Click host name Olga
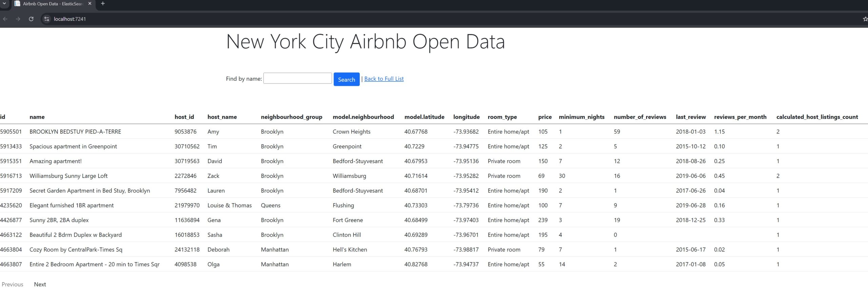Image resolution: width=868 pixels, height=304 pixels. (213, 264)
